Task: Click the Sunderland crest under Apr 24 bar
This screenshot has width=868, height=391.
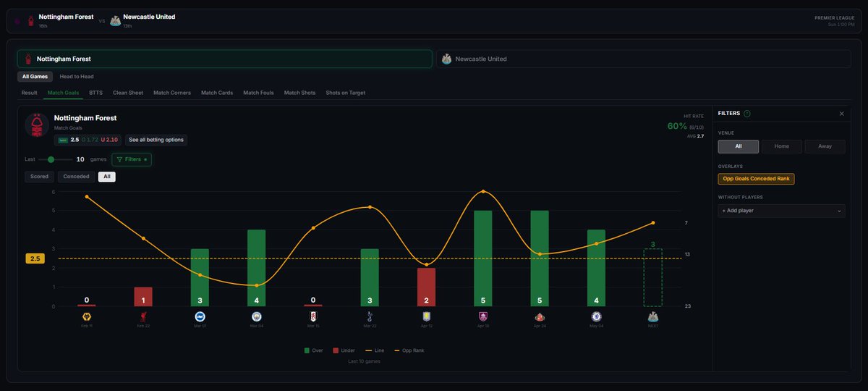Action: tap(540, 316)
